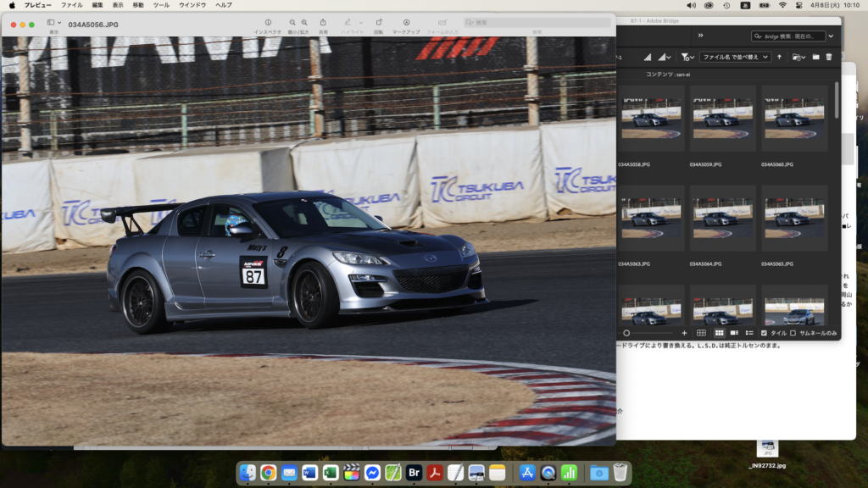Image resolution: width=868 pixels, height=488 pixels.
Task: Click the new folder icon in Bridge
Action: [x=815, y=57]
